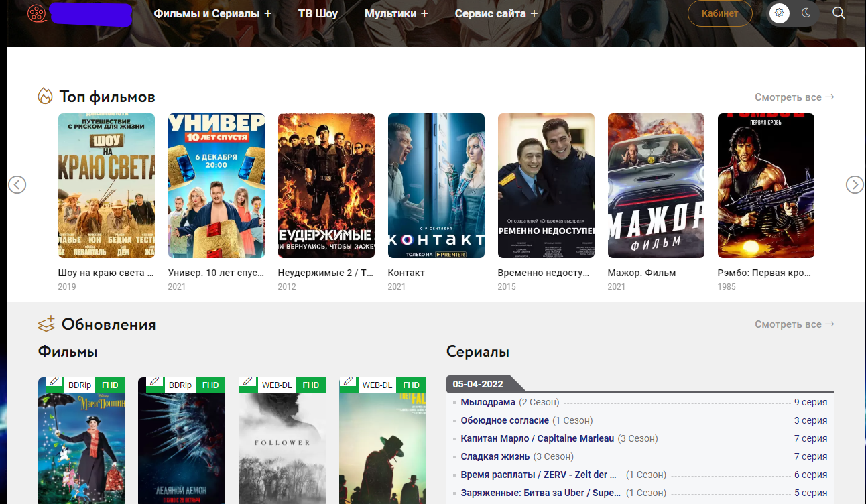Click the pencil icon on Ледяной демон card

[155, 381]
